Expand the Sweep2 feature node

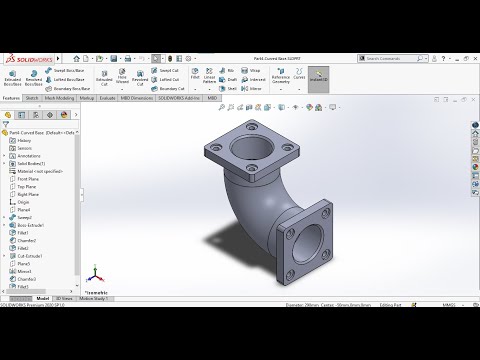(4, 218)
